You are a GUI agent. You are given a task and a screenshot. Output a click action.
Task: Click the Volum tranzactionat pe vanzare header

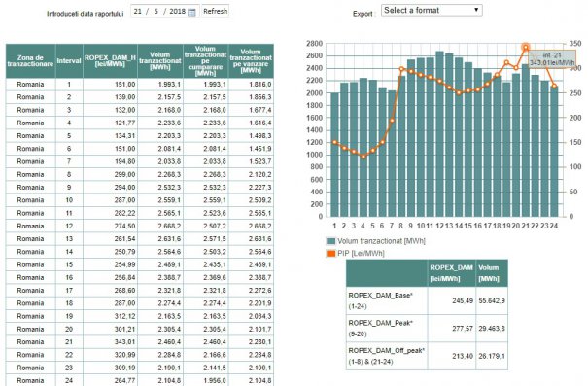(x=251, y=61)
